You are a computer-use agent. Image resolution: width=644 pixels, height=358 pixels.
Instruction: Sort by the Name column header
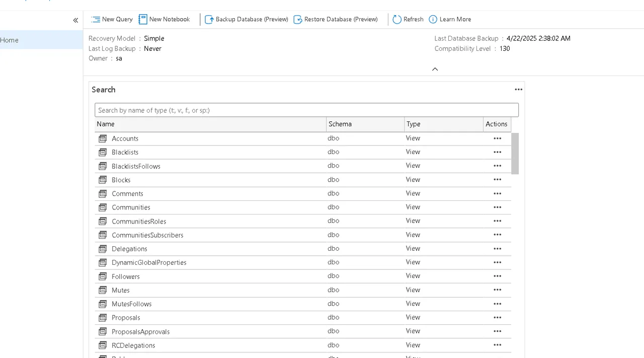click(210, 124)
